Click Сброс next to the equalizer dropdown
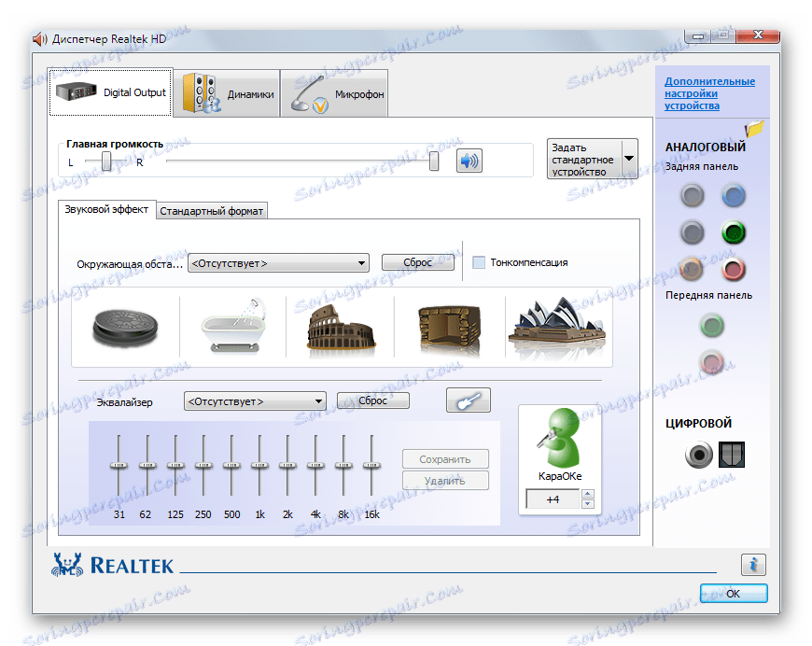 [x=372, y=400]
